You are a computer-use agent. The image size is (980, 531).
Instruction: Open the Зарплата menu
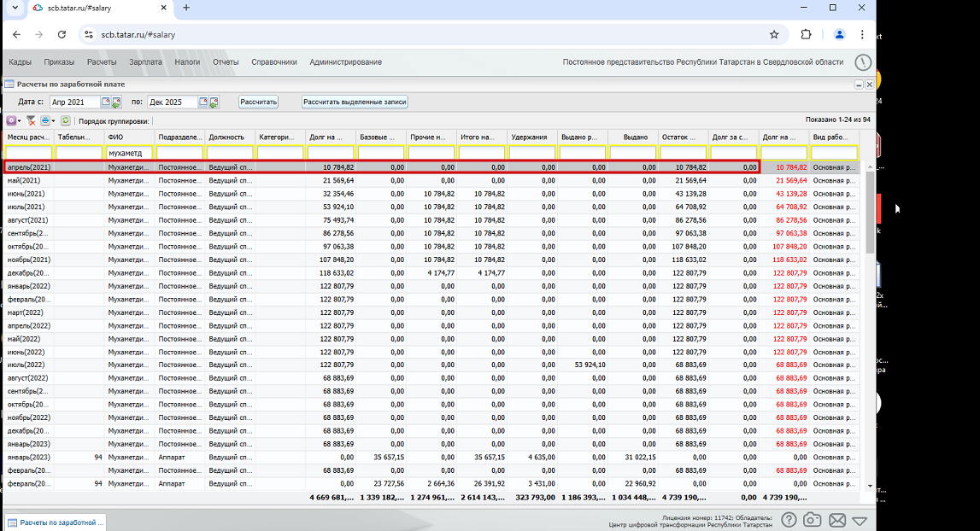coord(145,62)
